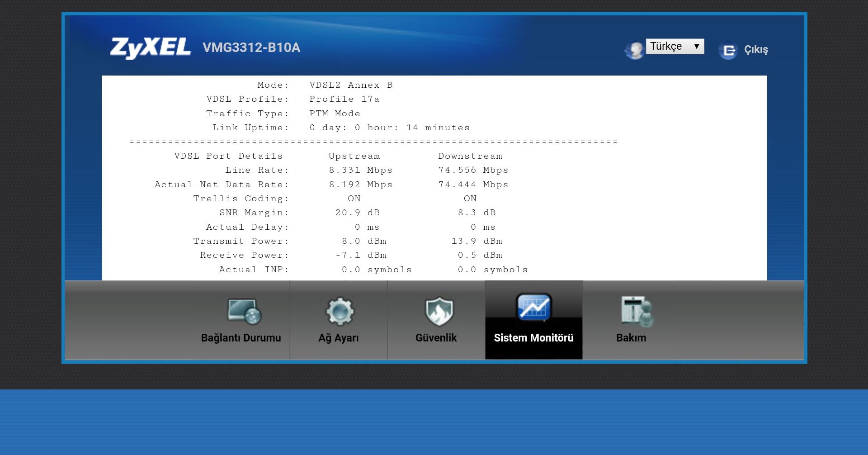Click the Downstream column header

click(470, 156)
